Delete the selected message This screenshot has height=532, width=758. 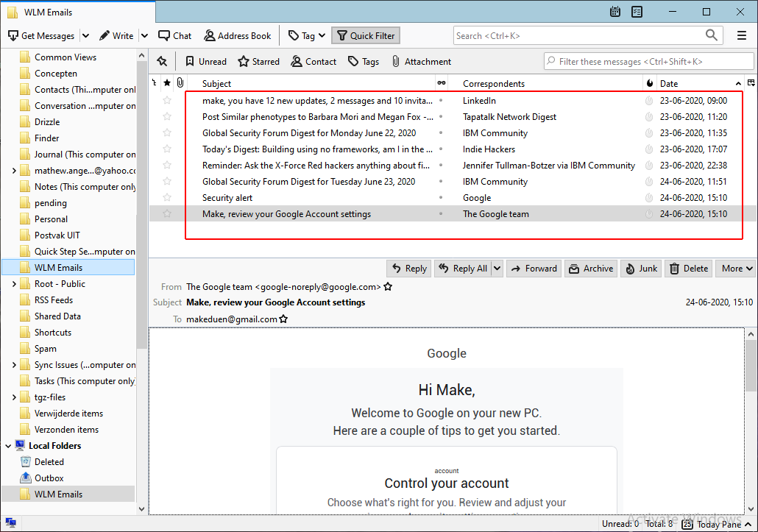coord(689,269)
